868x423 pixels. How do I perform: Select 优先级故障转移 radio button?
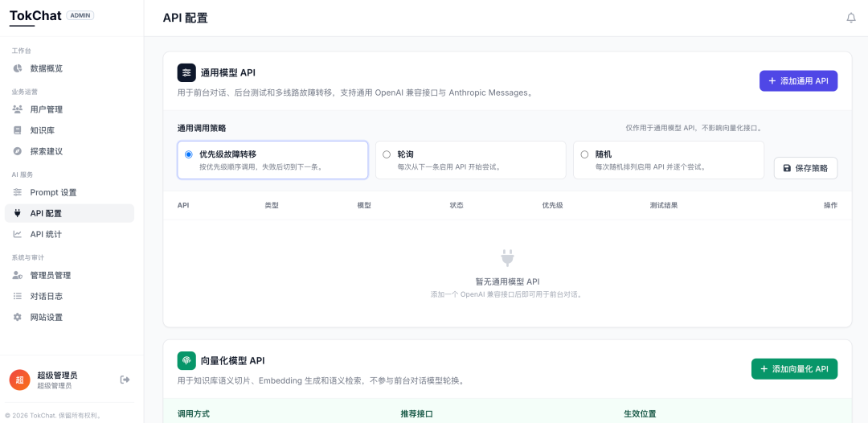coord(189,154)
